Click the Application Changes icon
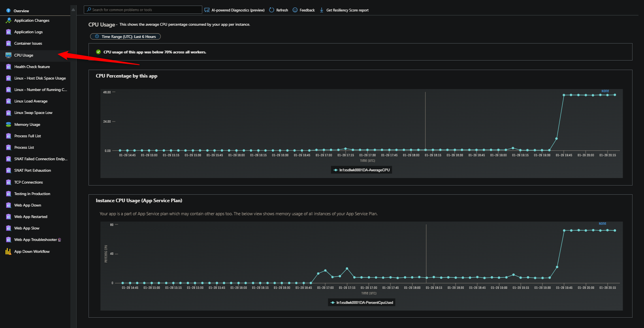This screenshot has height=328, width=644. [x=8, y=21]
